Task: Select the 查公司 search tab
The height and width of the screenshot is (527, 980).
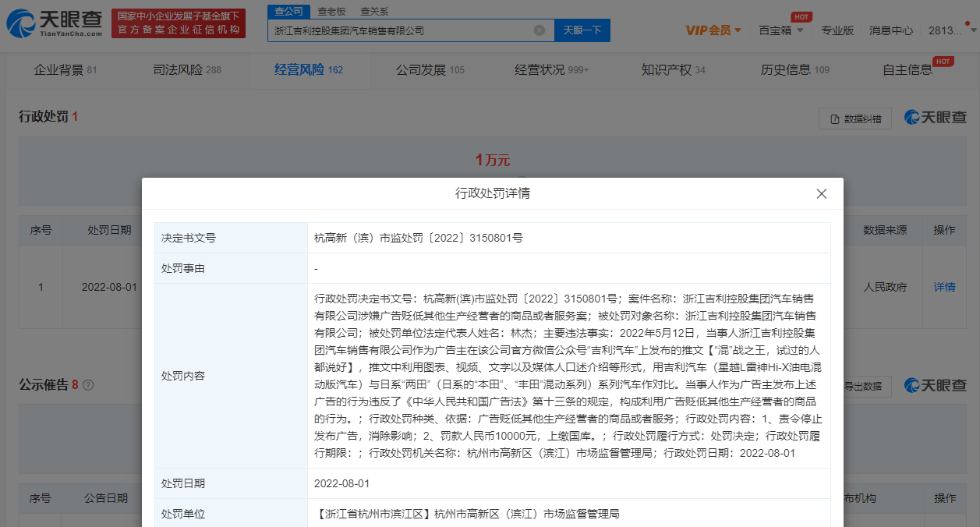Action: (x=288, y=11)
